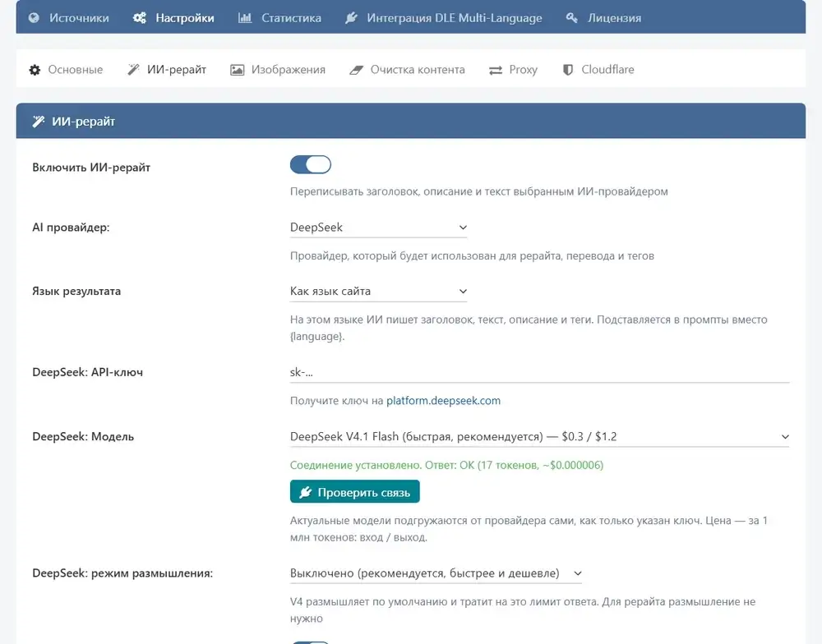Open the Настройки section

pos(173,18)
